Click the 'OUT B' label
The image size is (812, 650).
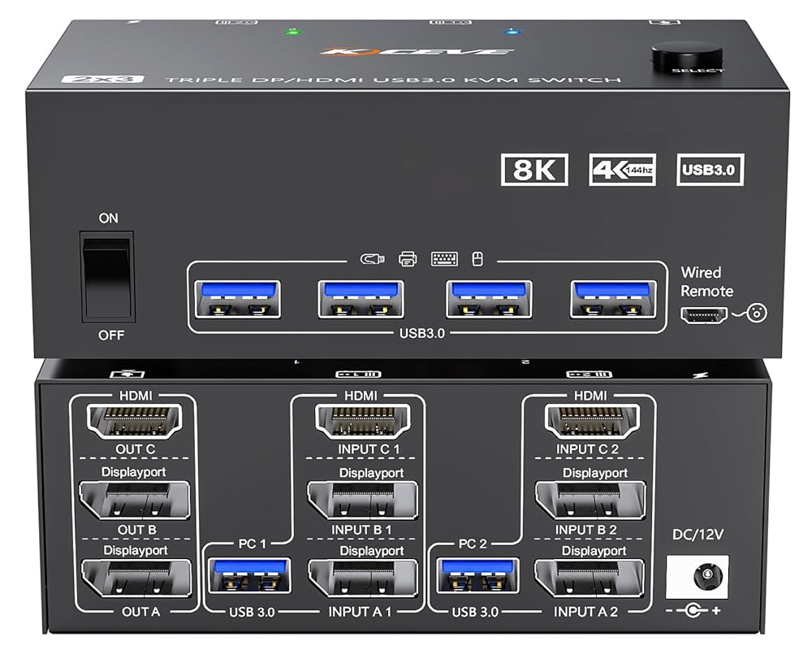click(x=136, y=530)
